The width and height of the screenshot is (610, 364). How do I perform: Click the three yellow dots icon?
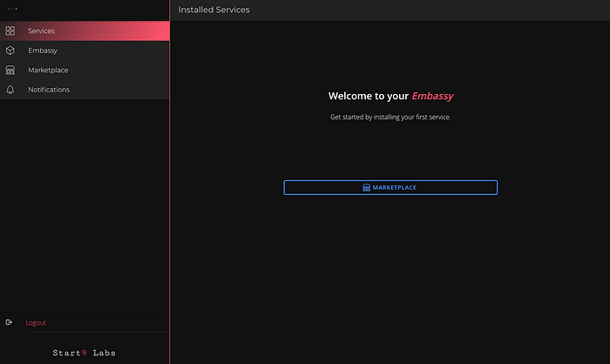point(12,9)
